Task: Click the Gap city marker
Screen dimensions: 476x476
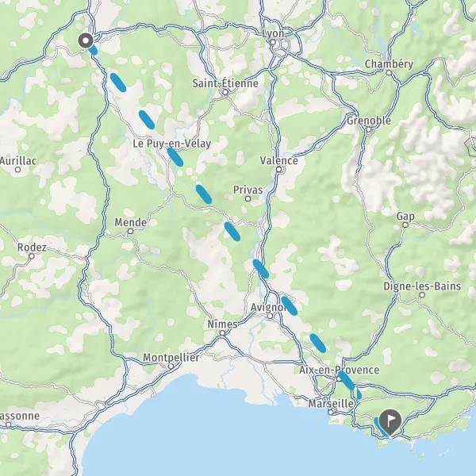Action: (405, 225)
